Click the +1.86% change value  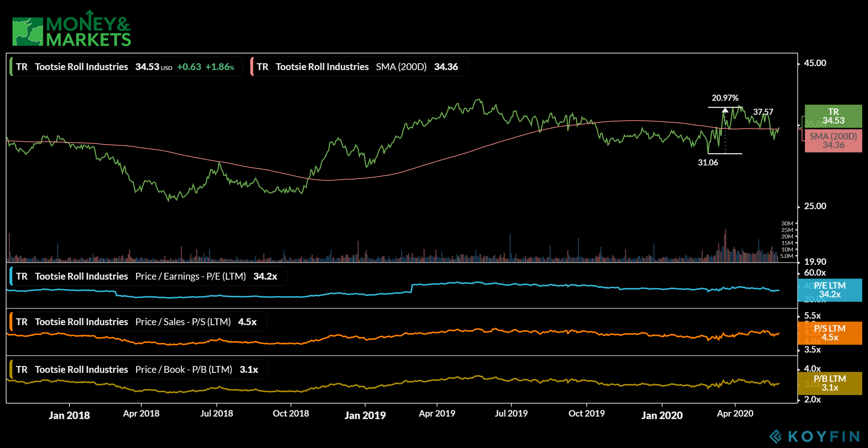click(x=220, y=67)
